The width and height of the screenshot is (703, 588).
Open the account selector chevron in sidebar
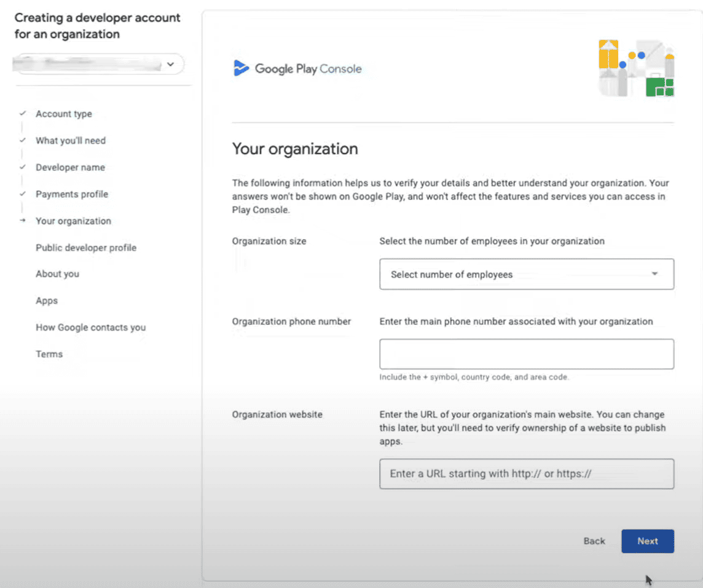171,65
